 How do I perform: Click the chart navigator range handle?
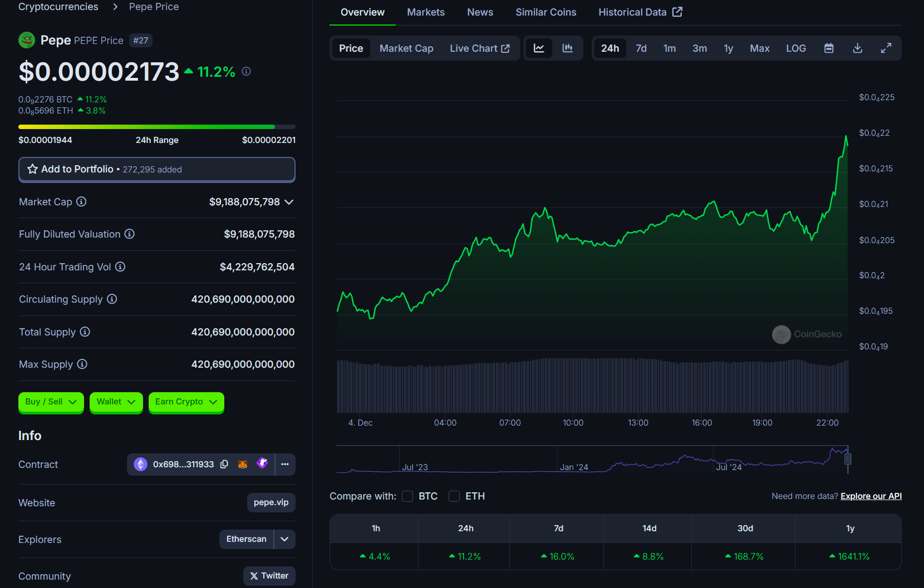(x=848, y=459)
